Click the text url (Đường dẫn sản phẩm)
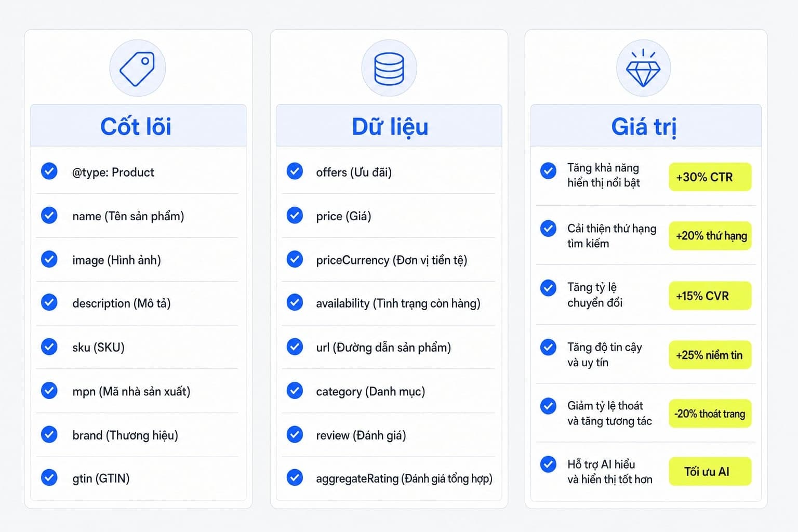The width and height of the screenshot is (798, 532). (383, 347)
